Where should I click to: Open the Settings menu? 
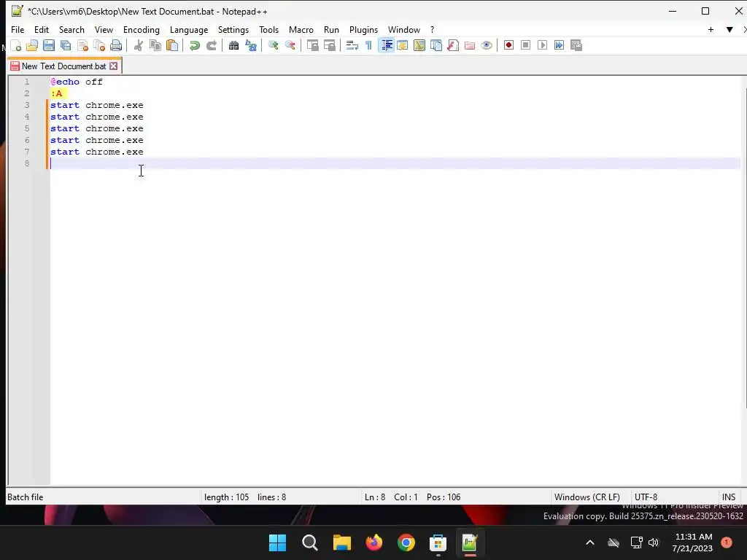(x=233, y=29)
